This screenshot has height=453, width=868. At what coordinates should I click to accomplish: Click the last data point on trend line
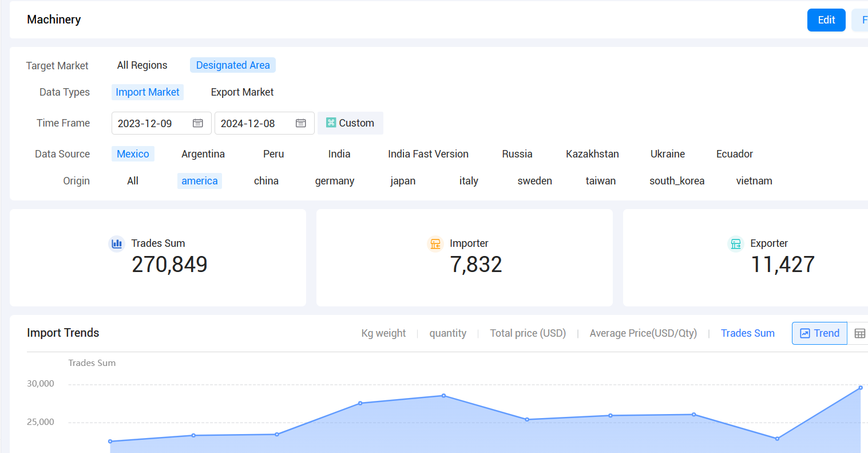861,388
